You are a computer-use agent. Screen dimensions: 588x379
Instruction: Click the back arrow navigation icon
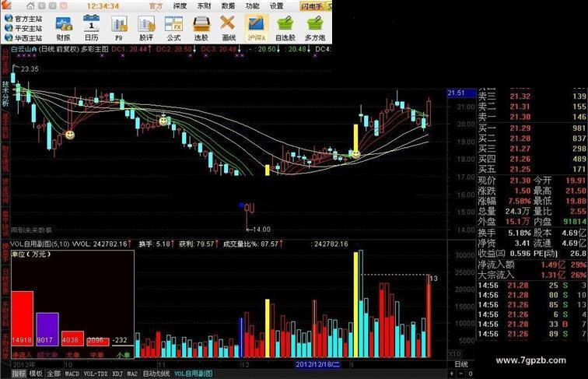42,6
